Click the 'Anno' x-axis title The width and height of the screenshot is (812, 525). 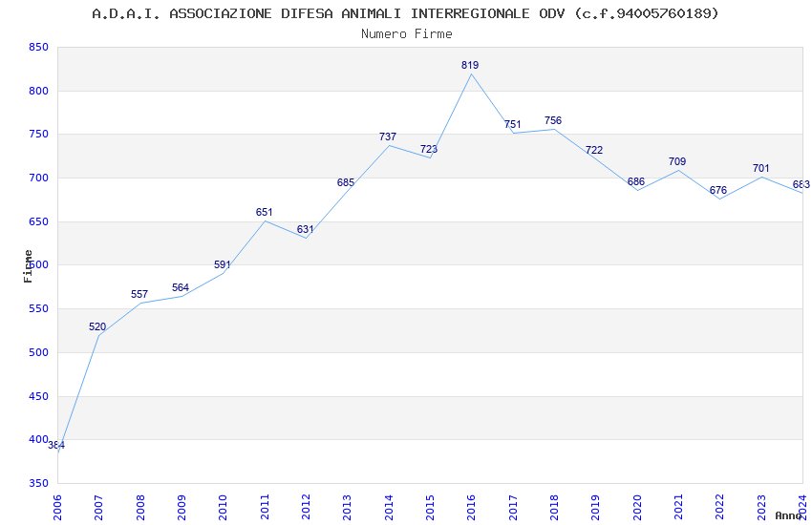tap(788, 515)
